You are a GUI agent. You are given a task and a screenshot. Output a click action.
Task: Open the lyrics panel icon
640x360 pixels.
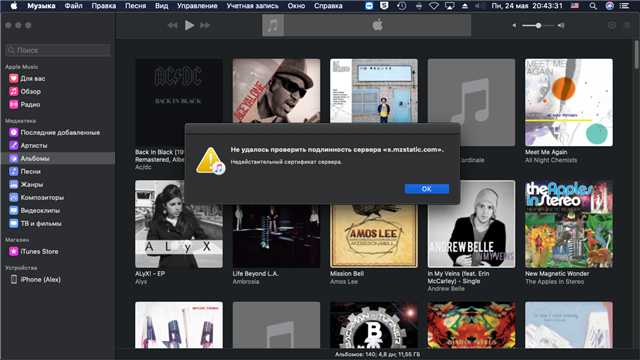(611, 25)
